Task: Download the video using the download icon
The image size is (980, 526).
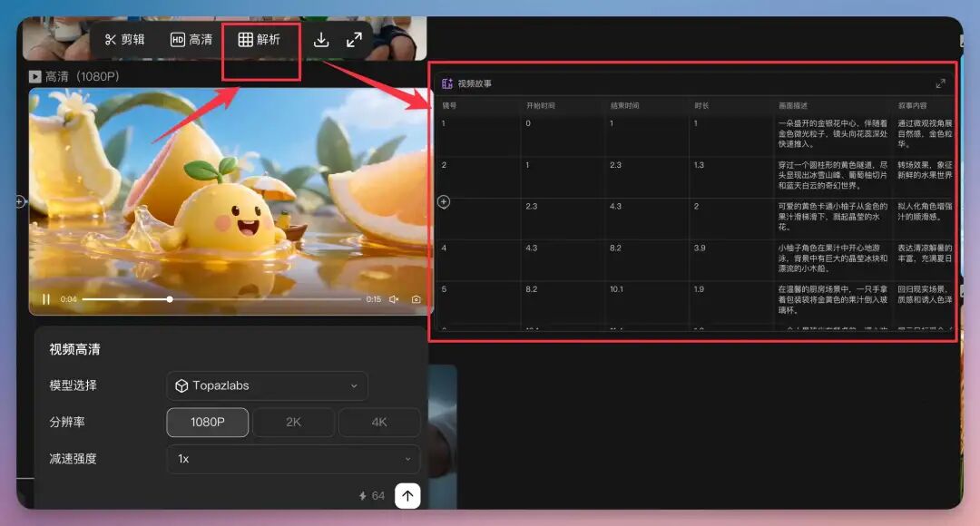Action: (x=321, y=40)
